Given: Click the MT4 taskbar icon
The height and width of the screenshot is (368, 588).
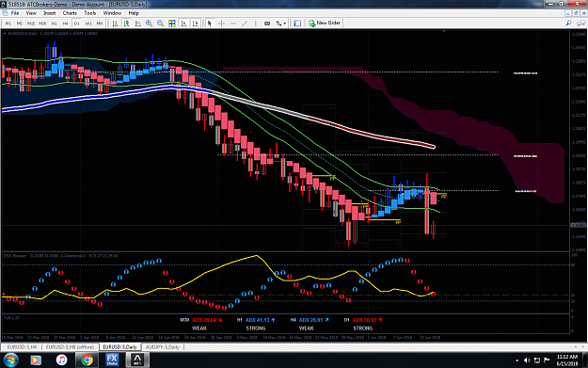Looking at the screenshot, I should [137, 360].
